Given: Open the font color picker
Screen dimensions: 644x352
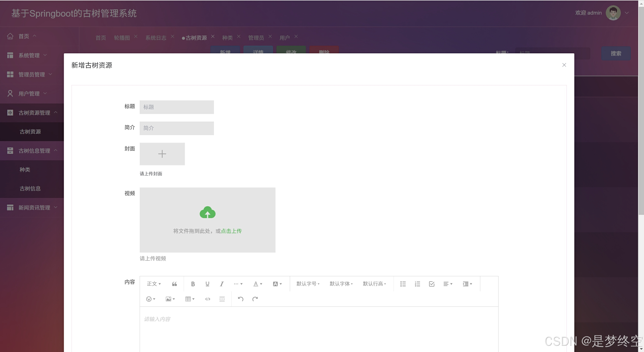Looking at the screenshot, I should [x=258, y=284].
